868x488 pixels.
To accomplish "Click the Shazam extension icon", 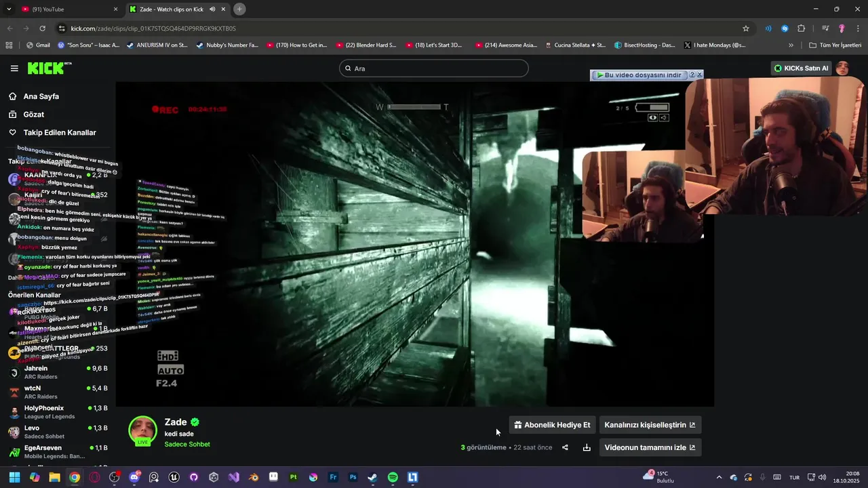I will click(785, 28).
